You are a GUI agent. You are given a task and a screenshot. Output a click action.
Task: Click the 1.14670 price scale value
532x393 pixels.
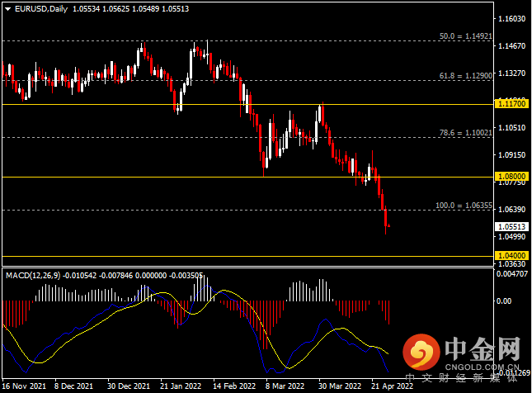click(x=511, y=46)
